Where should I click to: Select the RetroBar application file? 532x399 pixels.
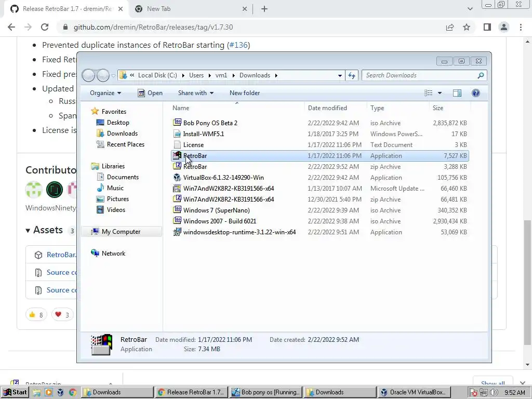pyautogui.click(x=320, y=156)
